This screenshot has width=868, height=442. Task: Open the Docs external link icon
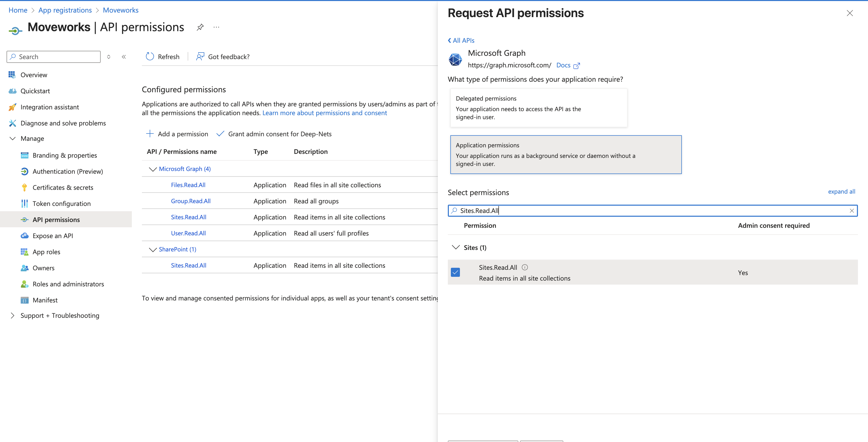(577, 66)
